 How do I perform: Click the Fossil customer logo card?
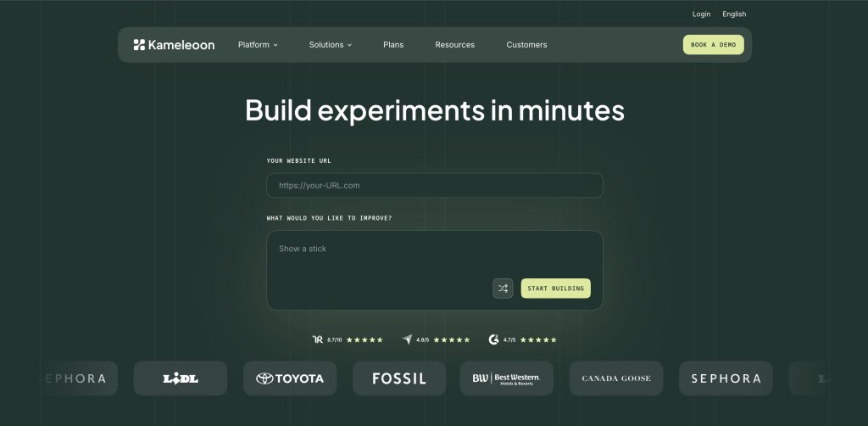point(399,378)
